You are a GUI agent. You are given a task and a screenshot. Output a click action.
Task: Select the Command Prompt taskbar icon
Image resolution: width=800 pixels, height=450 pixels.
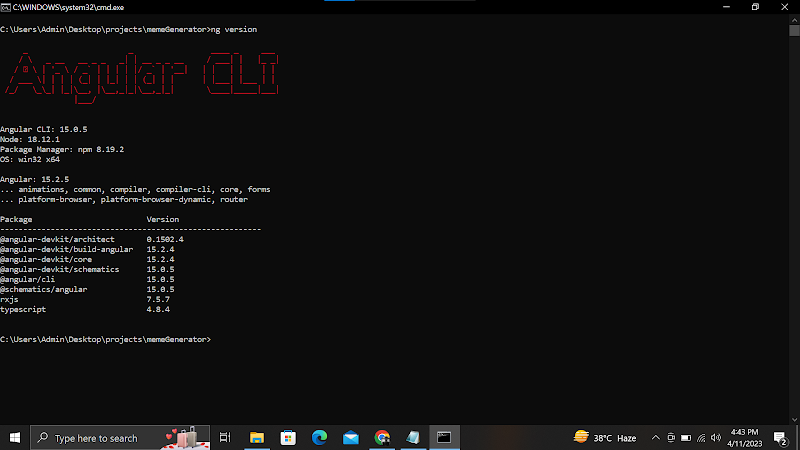[444, 438]
